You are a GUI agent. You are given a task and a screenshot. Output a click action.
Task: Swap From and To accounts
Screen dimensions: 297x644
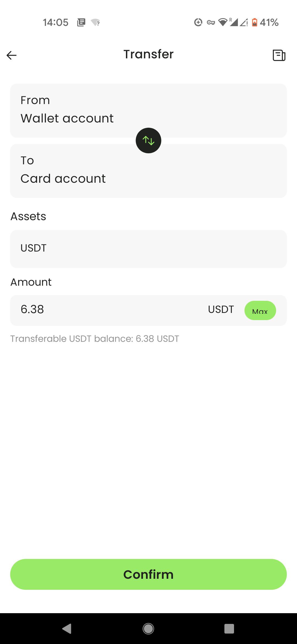148,141
